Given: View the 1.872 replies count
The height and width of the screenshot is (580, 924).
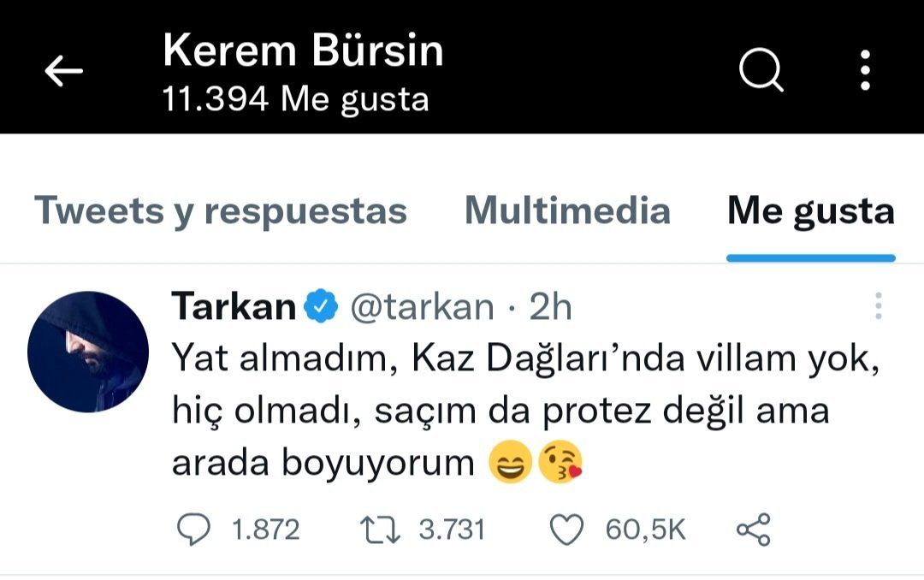Looking at the screenshot, I should pyautogui.click(x=266, y=530).
